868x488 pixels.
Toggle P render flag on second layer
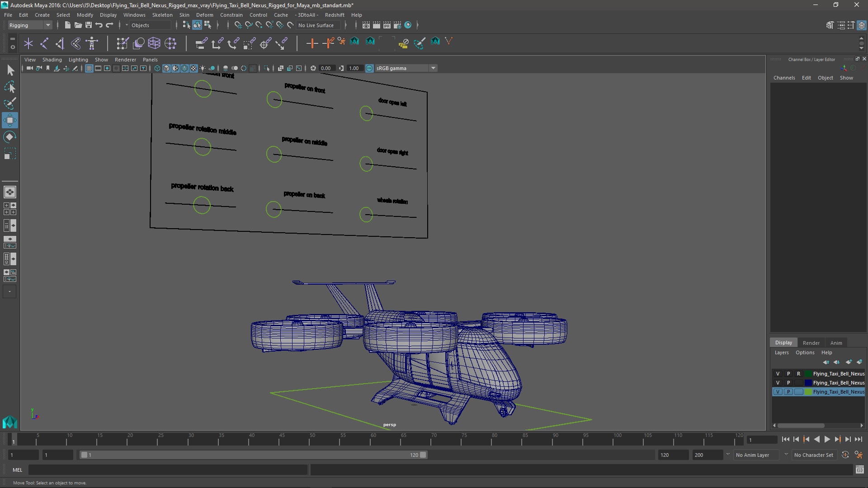point(788,383)
